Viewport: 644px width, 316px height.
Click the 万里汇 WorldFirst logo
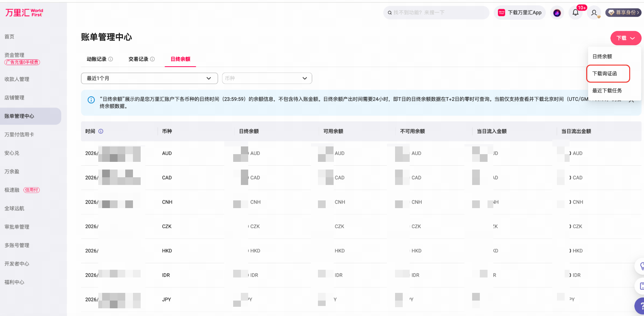pyautogui.click(x=24, y=13)
